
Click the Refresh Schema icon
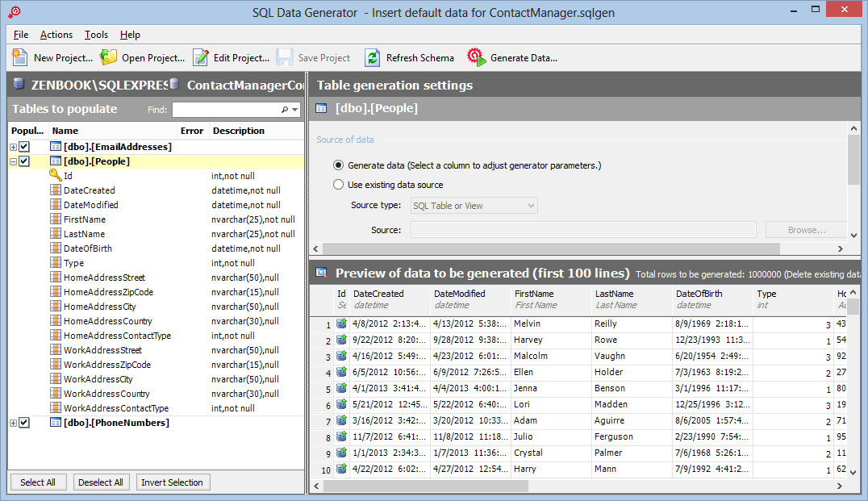click(372, 57)
